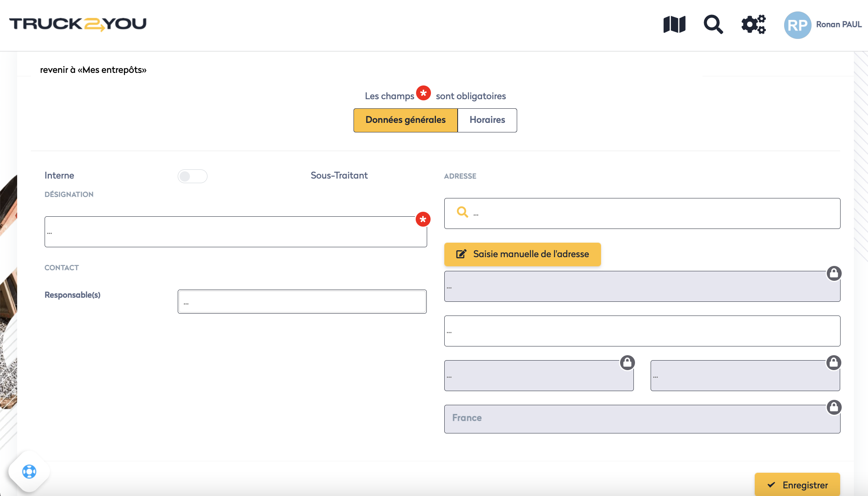
Task: Click lock icon on France field
Action: point(834,407)
